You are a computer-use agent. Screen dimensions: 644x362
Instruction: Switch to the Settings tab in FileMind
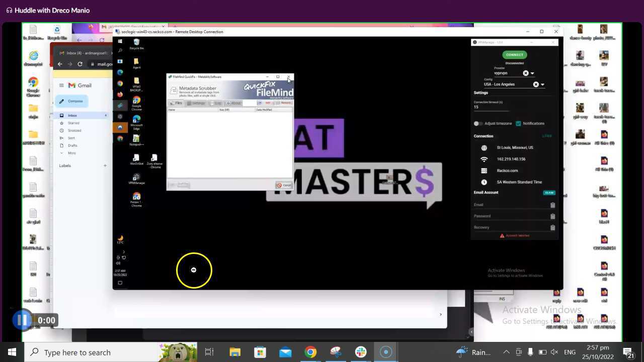pos(196,103)
